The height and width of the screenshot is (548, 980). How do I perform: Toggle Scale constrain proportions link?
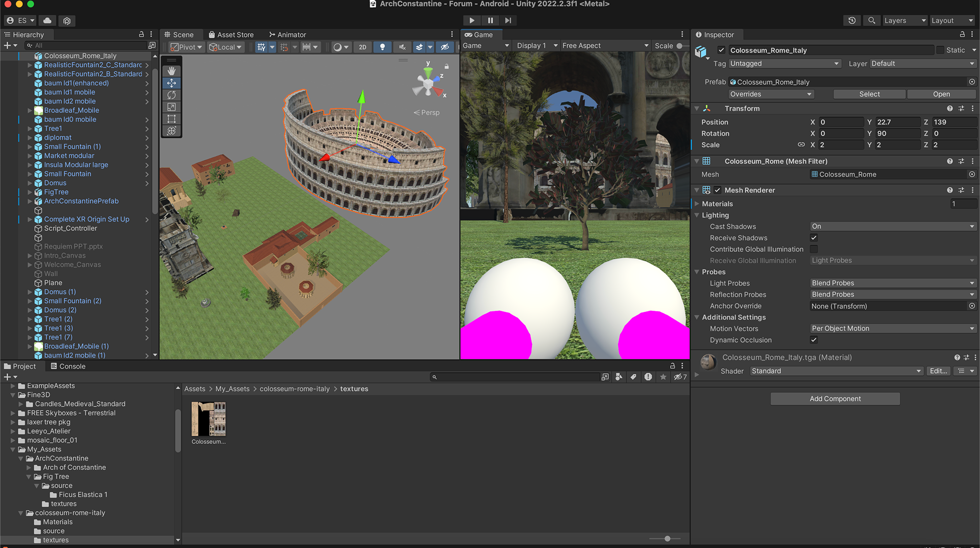click(x=801, y=145)
